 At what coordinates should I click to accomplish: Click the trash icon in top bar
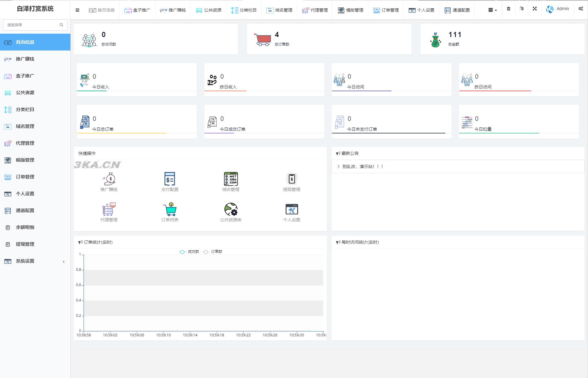click(x=508, y=9)
